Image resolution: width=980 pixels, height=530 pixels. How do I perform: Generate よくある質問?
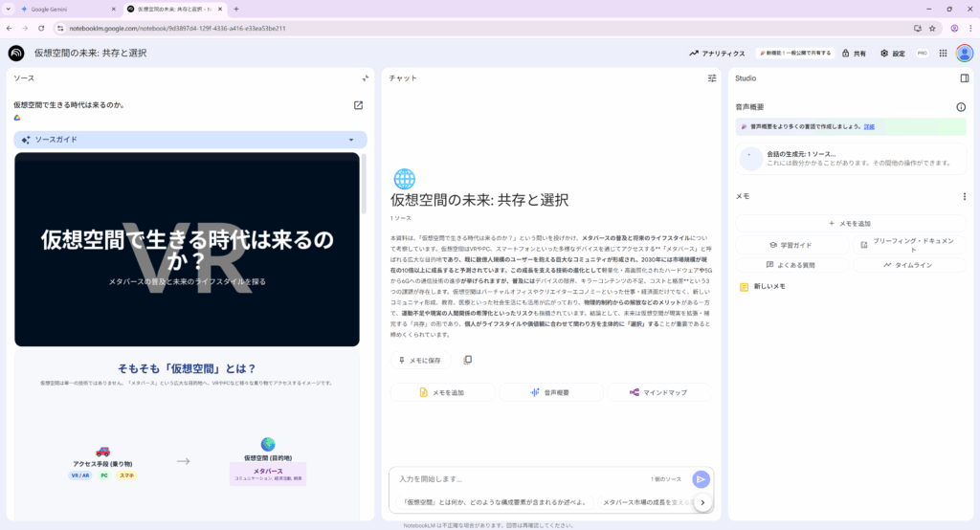[x=791, y=265]
